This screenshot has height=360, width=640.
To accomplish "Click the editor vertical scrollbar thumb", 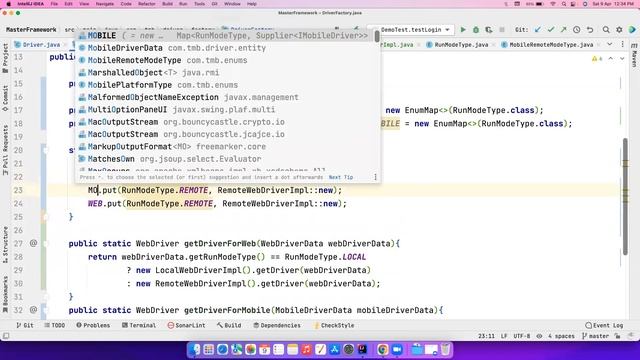I will [x=625, y=197].
